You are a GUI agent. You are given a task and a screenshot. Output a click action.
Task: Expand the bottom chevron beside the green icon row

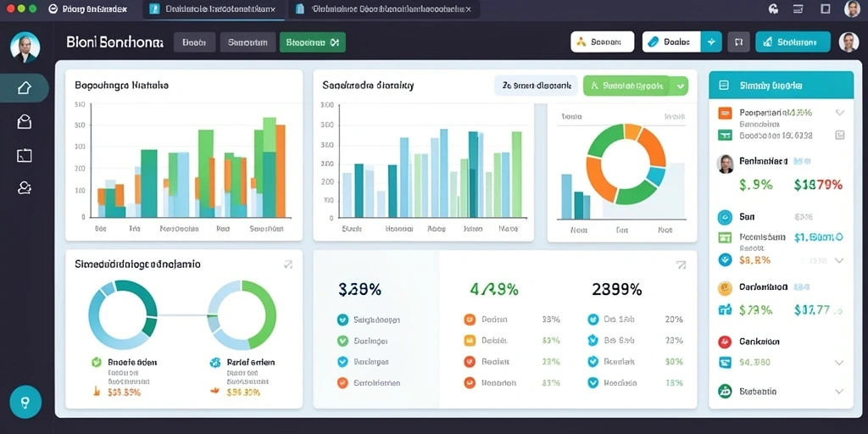click(x=839, y=391)
